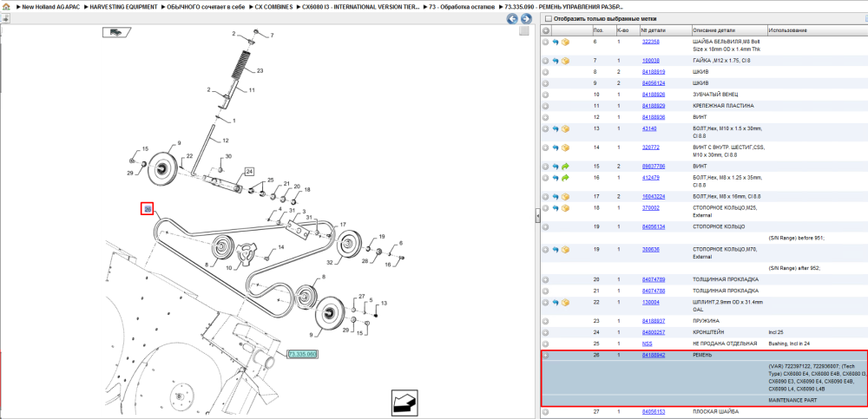Click '(S/N Range) before 951;' text
The image size is (868, 419).
pos(795,238)
